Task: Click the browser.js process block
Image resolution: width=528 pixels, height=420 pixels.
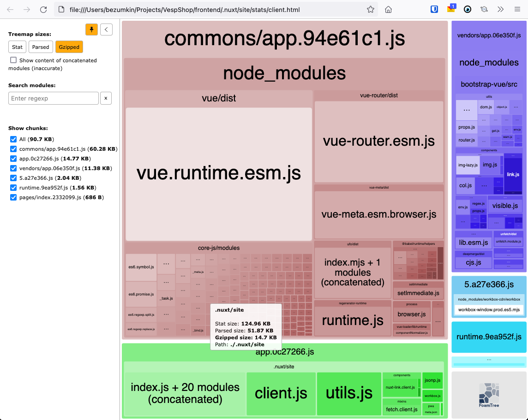Action: [412, 314]
